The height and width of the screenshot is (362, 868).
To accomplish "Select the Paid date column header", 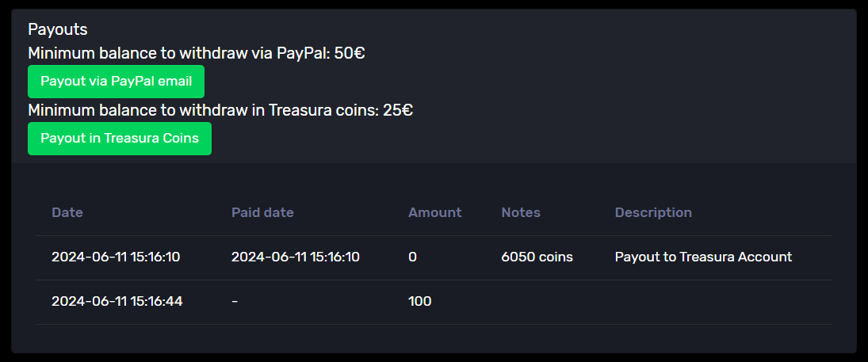I will (x=262, y=212).
